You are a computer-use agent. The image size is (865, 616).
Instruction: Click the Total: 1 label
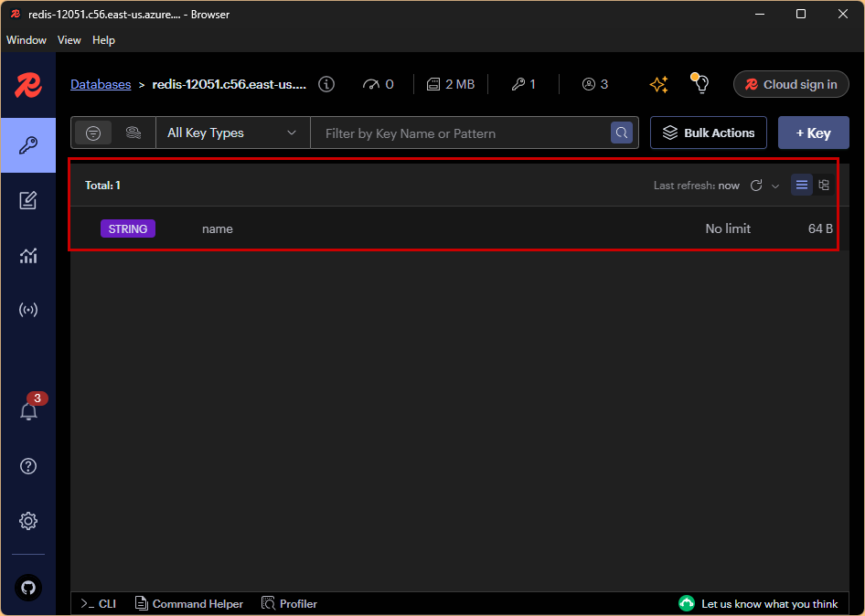click(102, 186)
